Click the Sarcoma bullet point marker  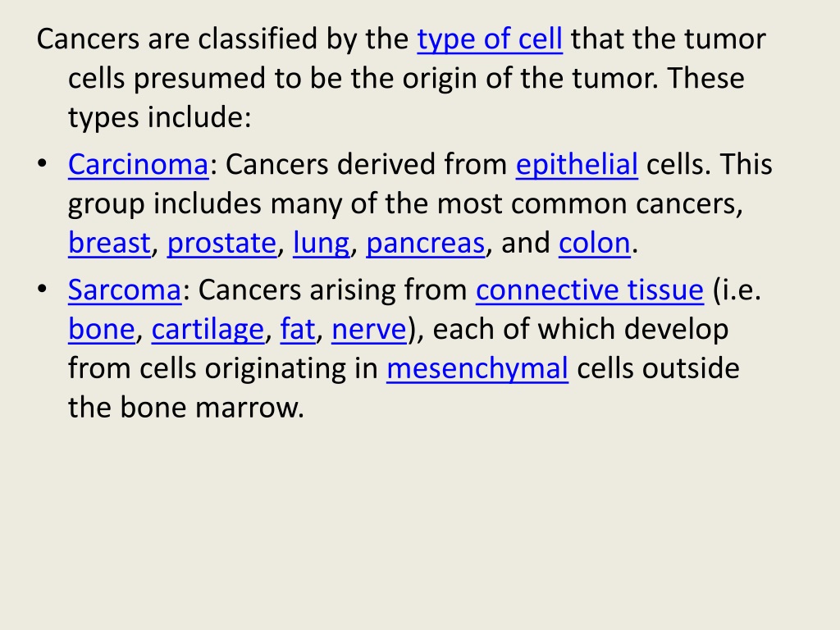43,289
